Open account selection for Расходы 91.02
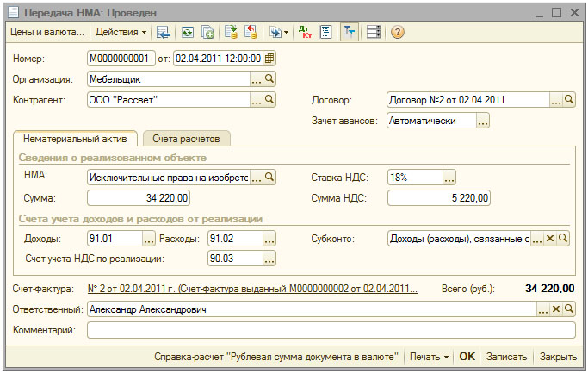Viewport: 588px width, 374px height. 269,239
